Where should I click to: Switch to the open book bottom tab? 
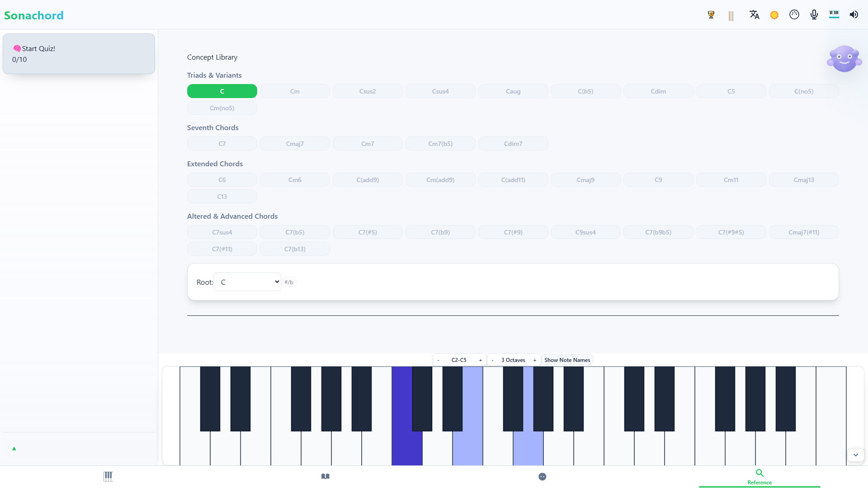pos(325,476)
